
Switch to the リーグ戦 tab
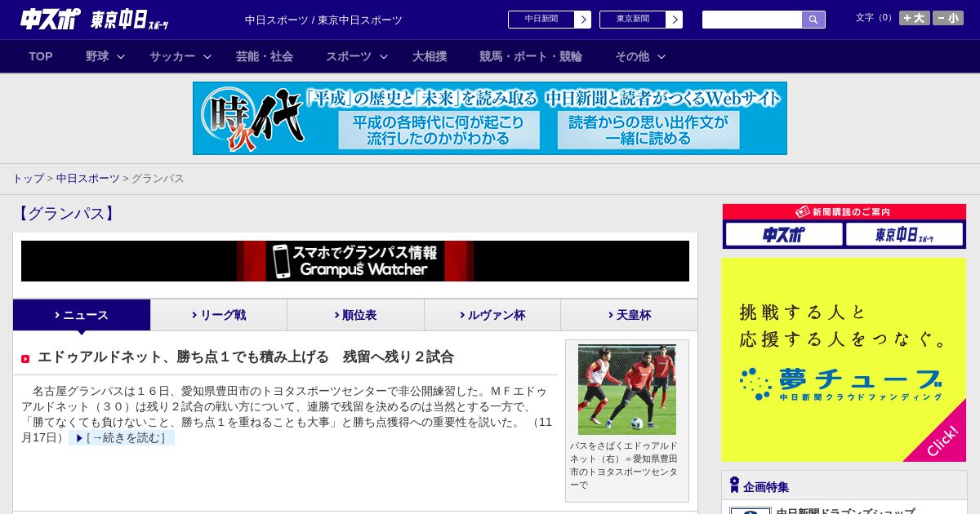pyautogui.click(x=219, y=315)
